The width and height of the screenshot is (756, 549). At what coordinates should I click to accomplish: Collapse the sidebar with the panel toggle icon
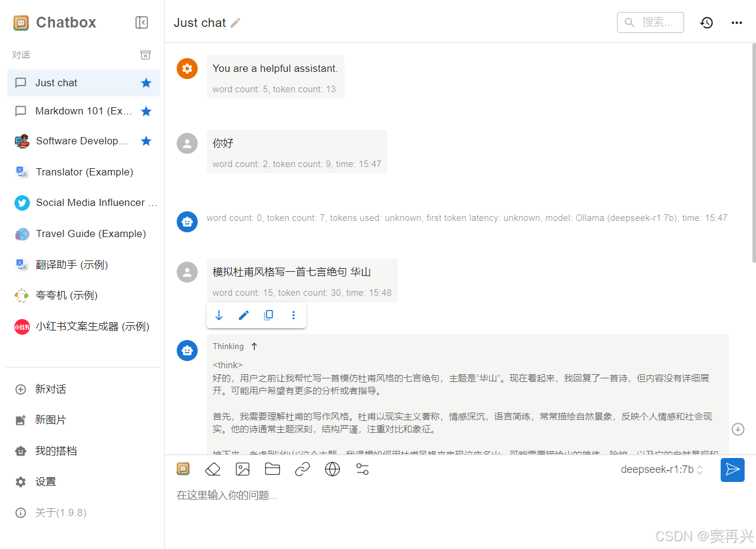click(141, 23)
